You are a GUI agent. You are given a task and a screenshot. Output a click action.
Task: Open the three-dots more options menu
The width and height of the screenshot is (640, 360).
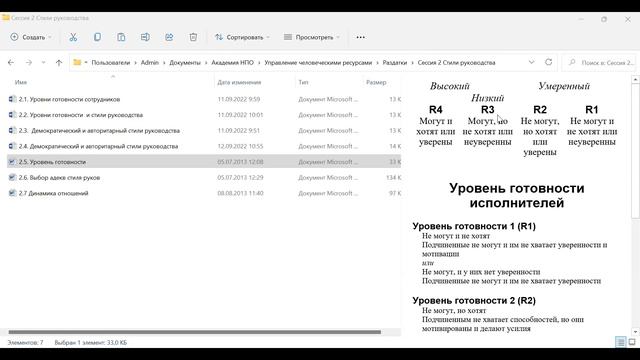point(360,37)
